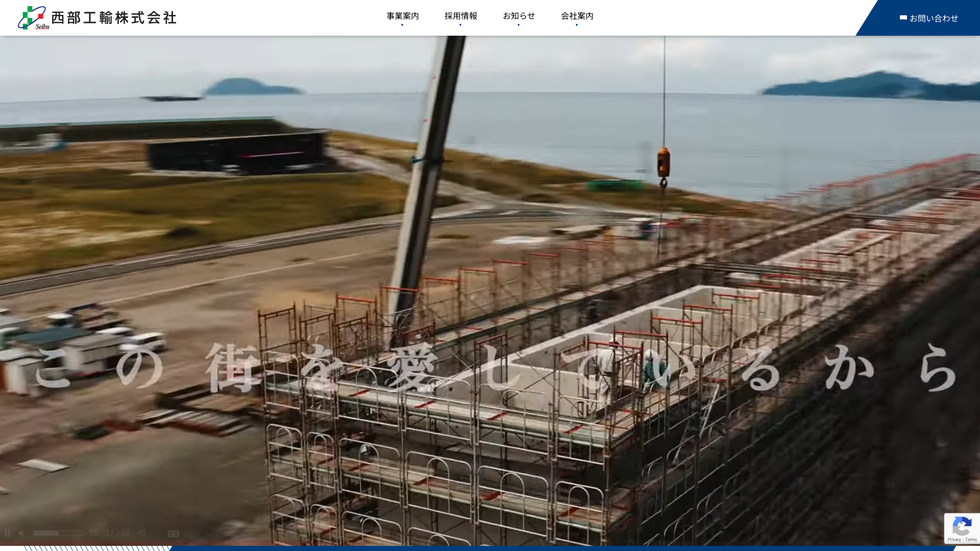Expand the 事業案内 dropdown arrow
This screenshot has height=551, width=980.
[402, 24]
